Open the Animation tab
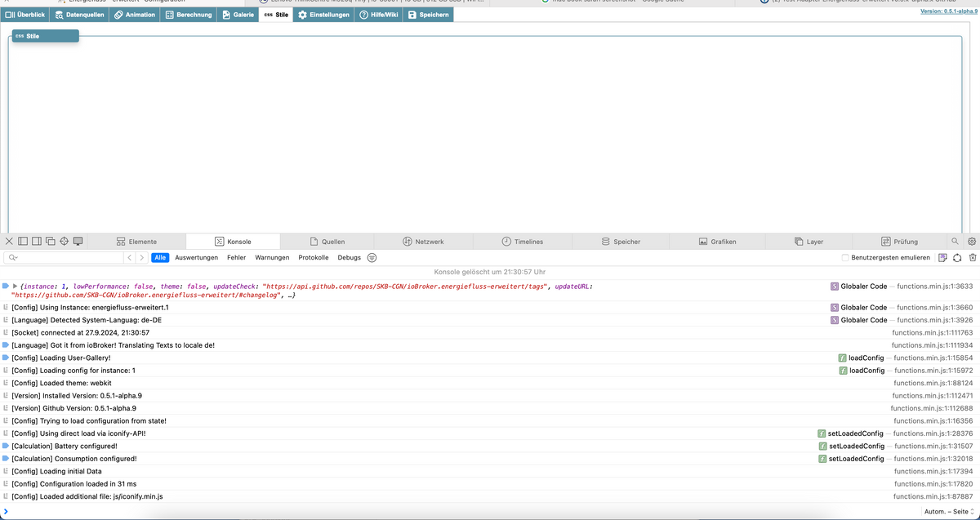Screen dimensions: 980x520 click(x=135, y=15)
